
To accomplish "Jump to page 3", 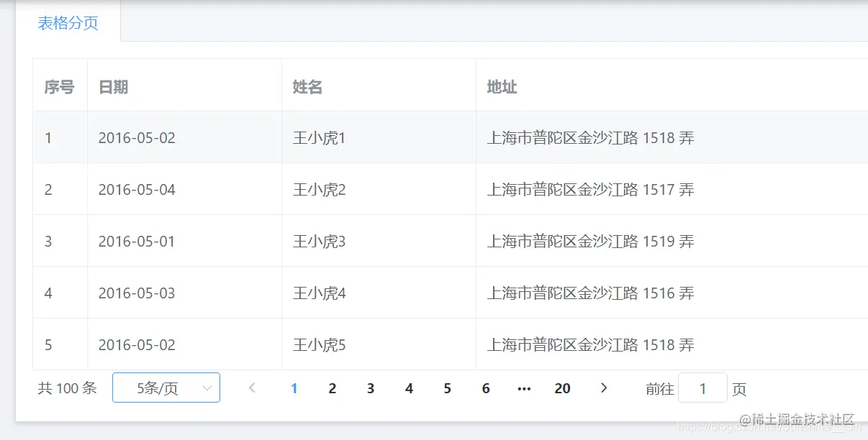I will 371,388.
